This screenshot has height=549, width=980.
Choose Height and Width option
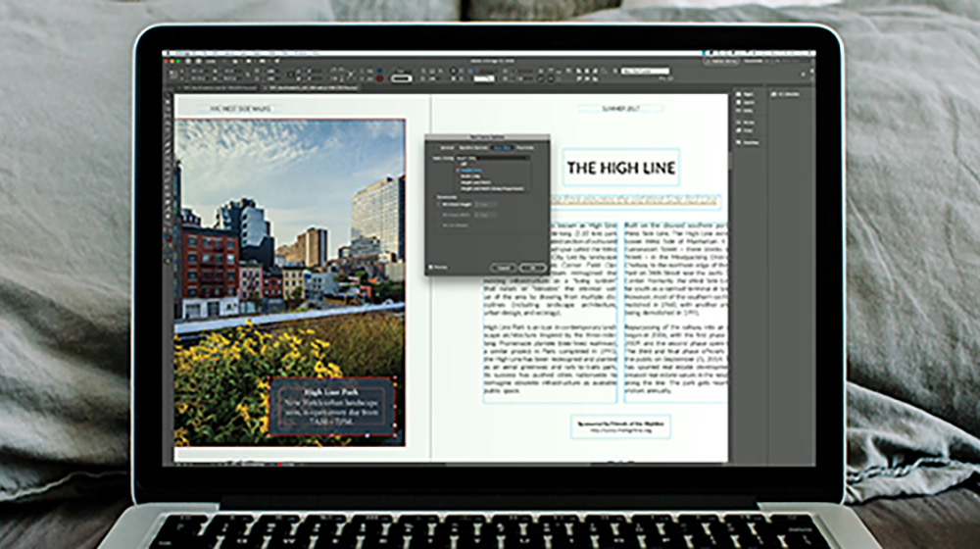[476, 182]
